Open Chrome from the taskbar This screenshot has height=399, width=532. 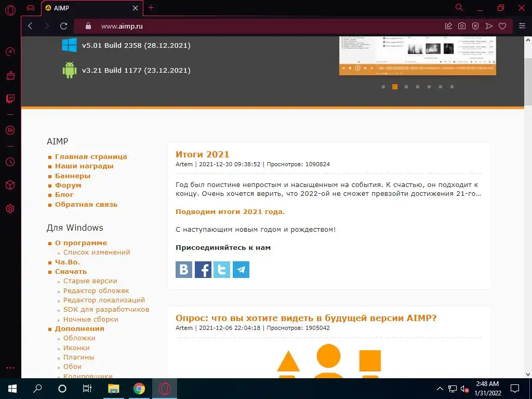coord(139,389)
